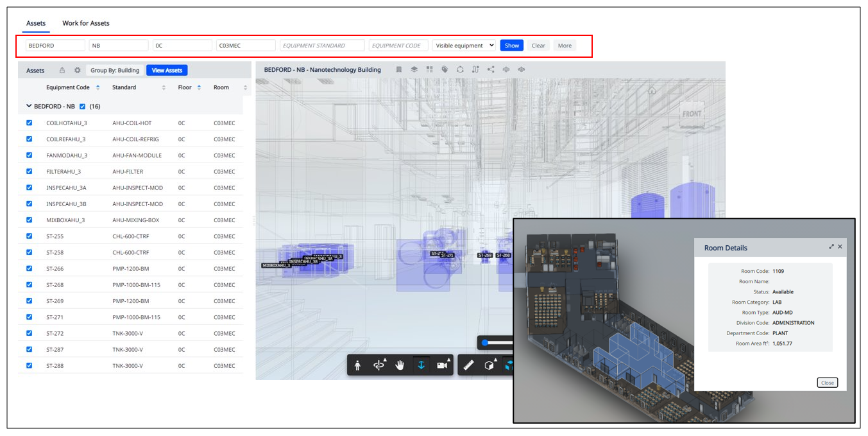Click the circular refresh icon in viewer header

tap(460, 69)
